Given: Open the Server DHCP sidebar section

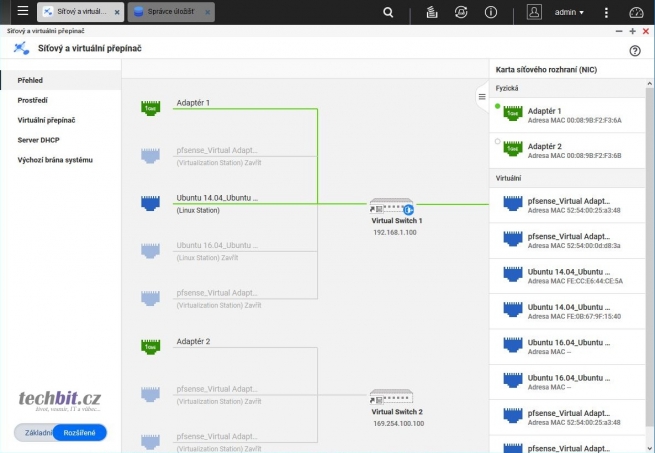Looking at the screenshot, I should coord(39,140).
